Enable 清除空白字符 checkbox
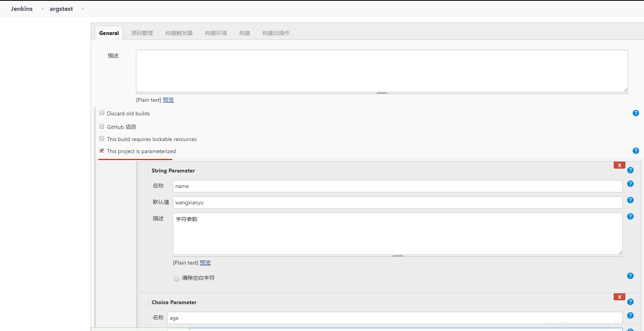 (177, 279)
